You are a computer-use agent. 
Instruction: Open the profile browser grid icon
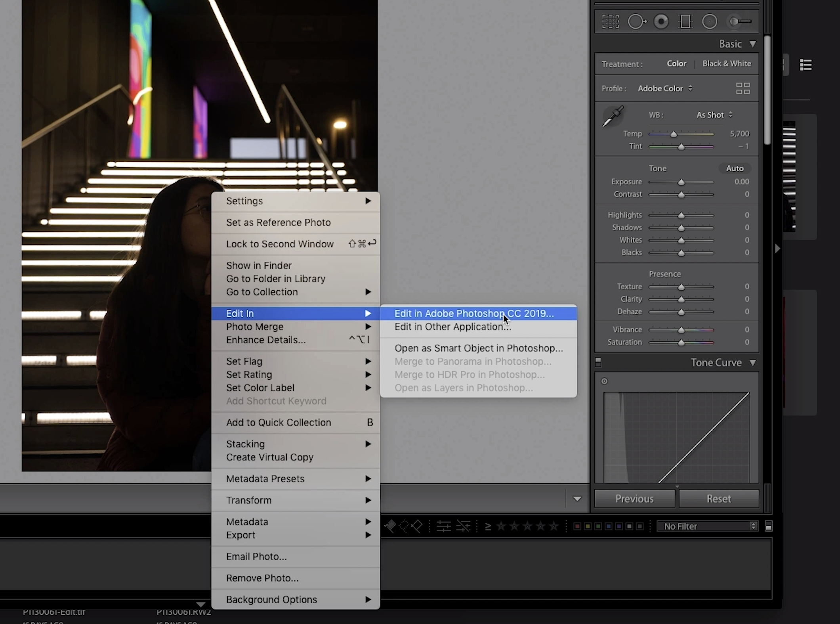point(743,88)
